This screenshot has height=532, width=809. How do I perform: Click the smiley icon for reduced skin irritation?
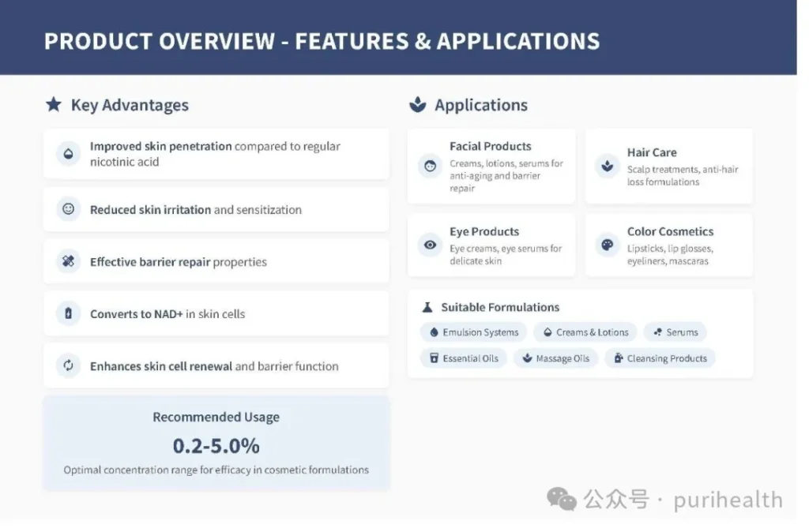click(x=69, y=209)
